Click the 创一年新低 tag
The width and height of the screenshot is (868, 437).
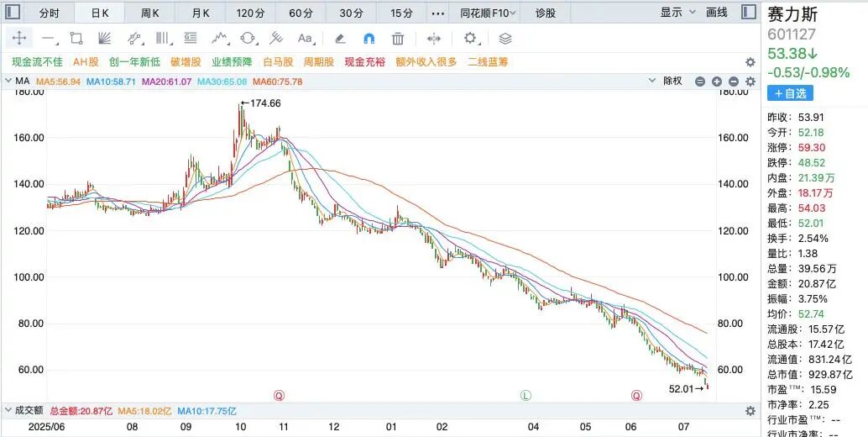point(134,62)
